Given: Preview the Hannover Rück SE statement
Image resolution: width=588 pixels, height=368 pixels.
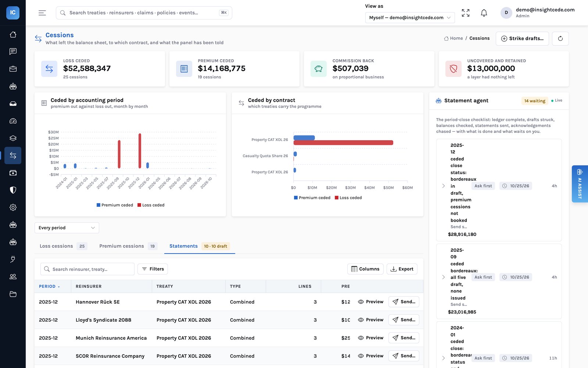Looking at the screenshot, I should (370, 302).
